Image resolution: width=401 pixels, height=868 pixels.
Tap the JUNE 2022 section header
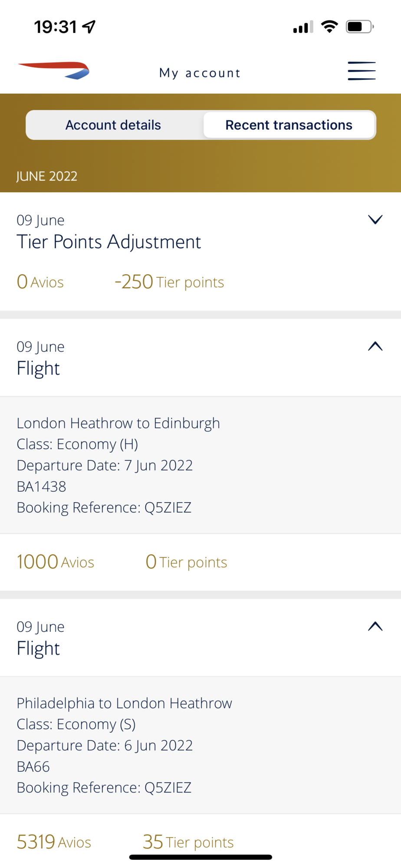[x=47, y=176]
